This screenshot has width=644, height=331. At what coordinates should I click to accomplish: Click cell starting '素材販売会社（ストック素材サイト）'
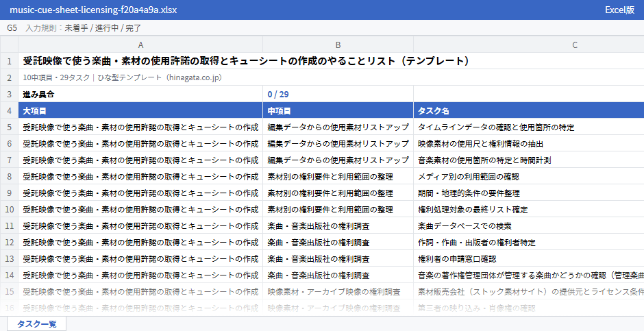[529, 291]
